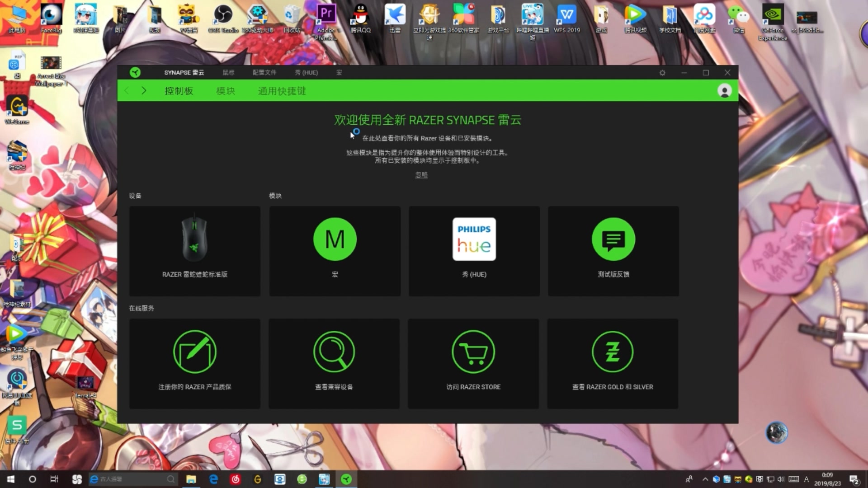Viewport: 868px width, 488px height.
Task: Open 注册你的 RAZER 产品质保 service
Action: point(195,364)
